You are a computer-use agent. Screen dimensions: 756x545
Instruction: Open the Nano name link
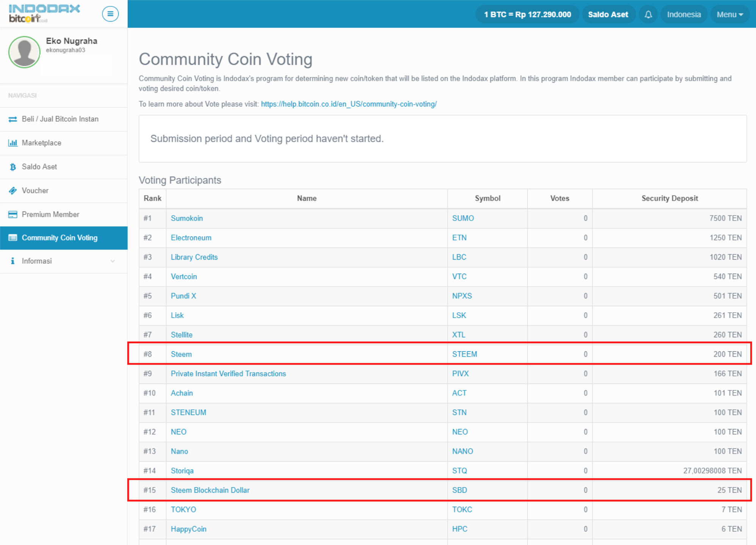(179, 451)
